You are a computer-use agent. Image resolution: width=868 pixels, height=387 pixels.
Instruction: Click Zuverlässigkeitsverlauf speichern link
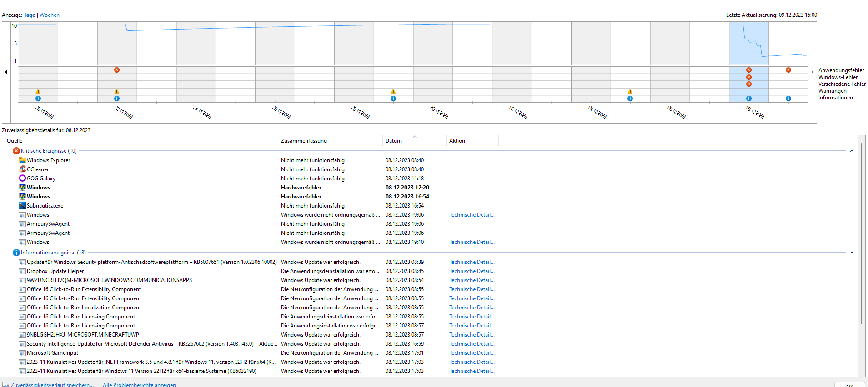click(52, 385)
